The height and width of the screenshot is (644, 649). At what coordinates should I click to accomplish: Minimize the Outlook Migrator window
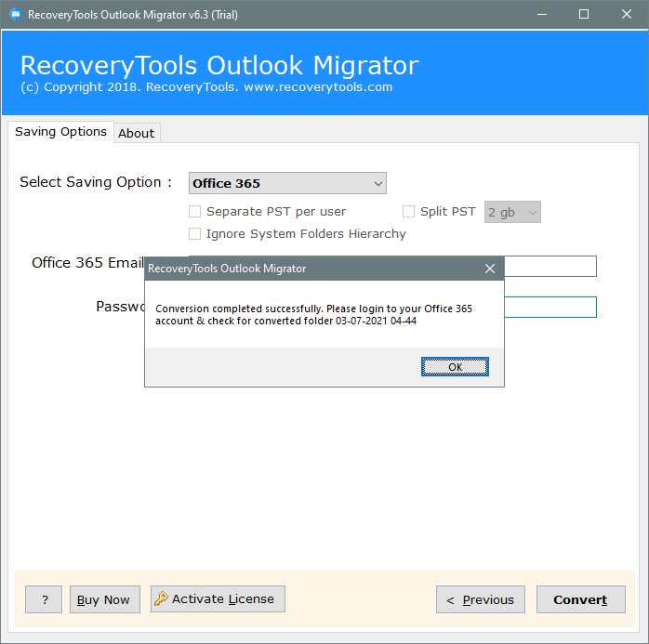click(x=542, y=15)
